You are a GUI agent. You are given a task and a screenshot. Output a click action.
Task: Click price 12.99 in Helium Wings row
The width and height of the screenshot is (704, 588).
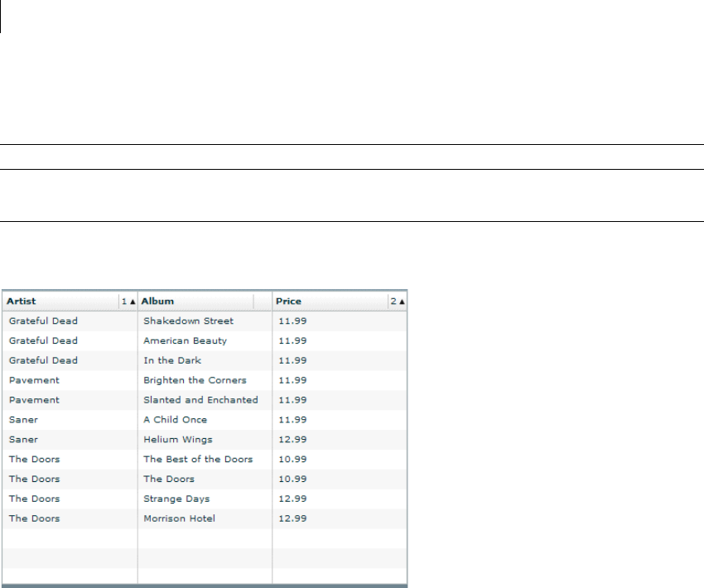[x=292, y=440]
